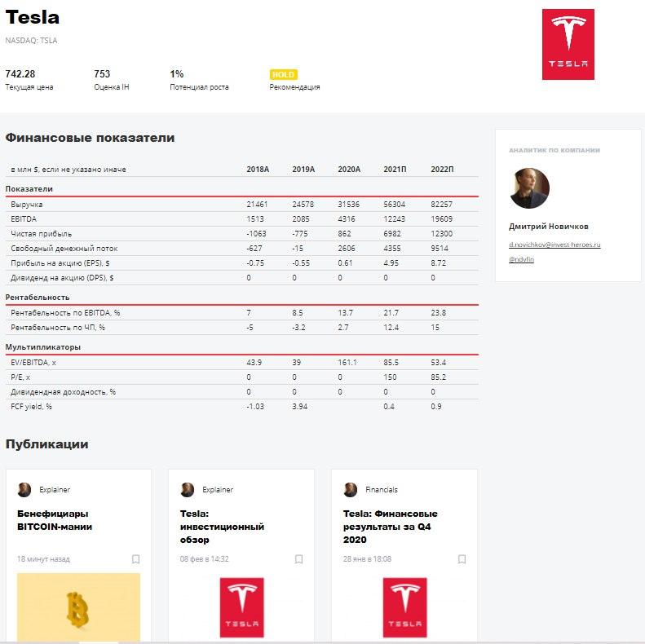645x644 pixels.
Task: Click EV/EBITDA value 161.1
Action: (347, 363)
